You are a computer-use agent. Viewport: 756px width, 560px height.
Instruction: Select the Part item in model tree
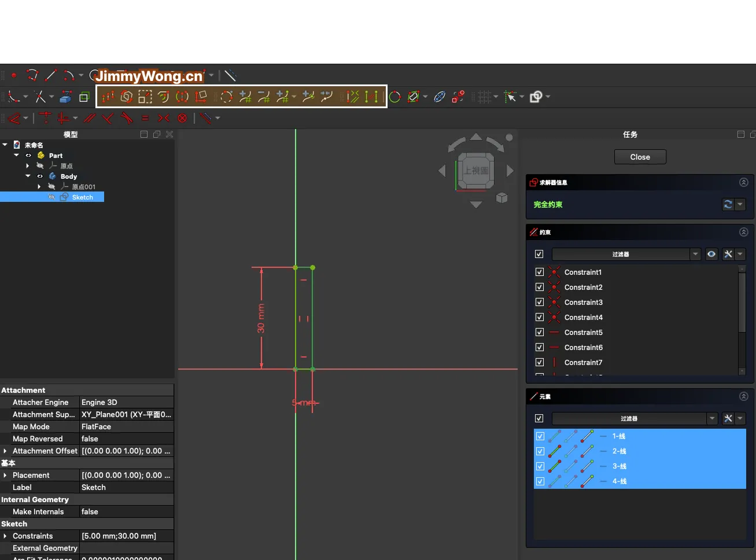[x=56, y=156]
